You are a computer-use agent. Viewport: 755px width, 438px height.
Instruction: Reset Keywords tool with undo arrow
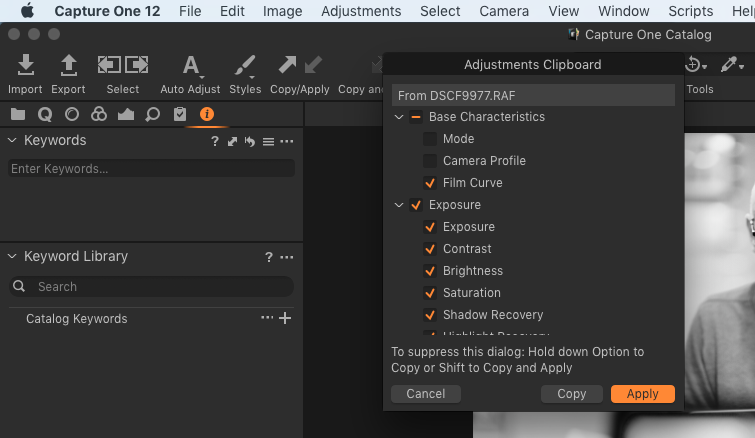click(x=250, y=142)
